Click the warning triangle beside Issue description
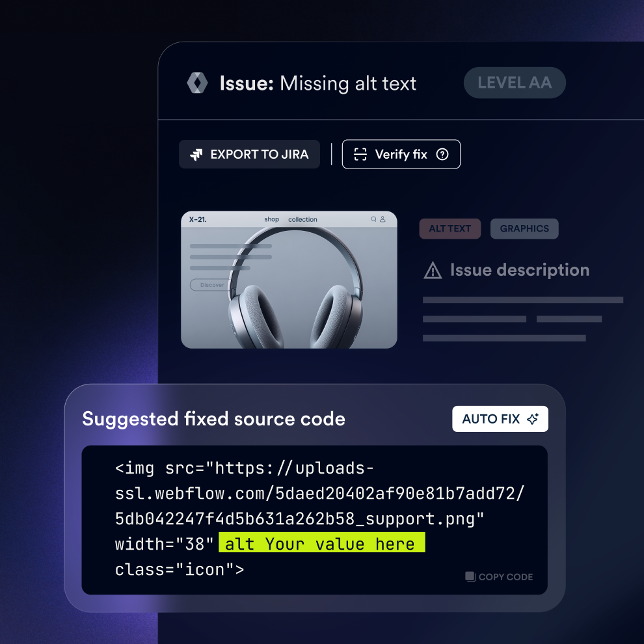The height and width of the screenshot is (644, 644). coord(433,270)
